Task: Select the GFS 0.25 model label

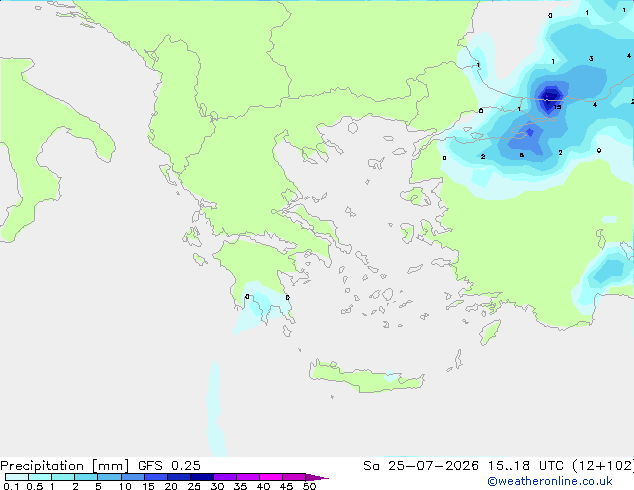Action: (169, 466)
